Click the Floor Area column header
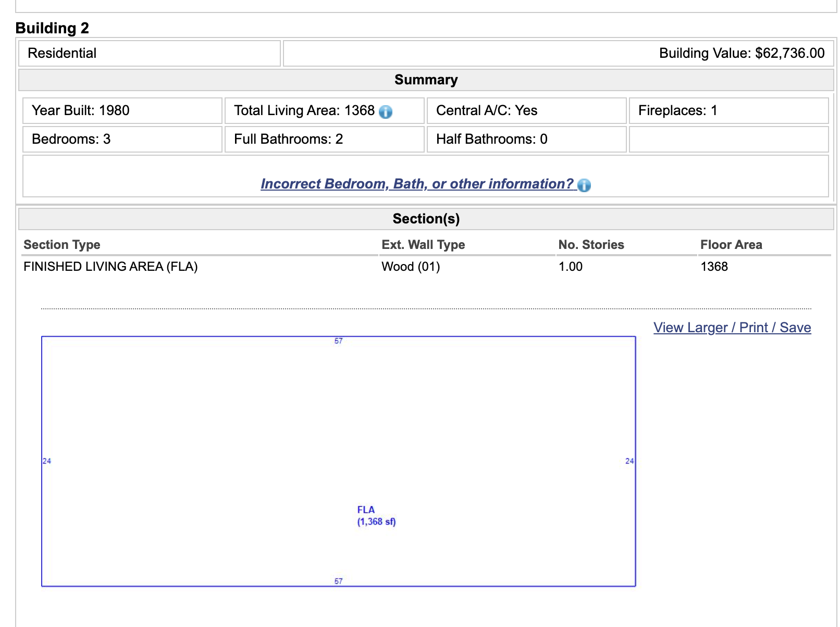The width and height of the screenshot is (840, 627). pos(731,245)
